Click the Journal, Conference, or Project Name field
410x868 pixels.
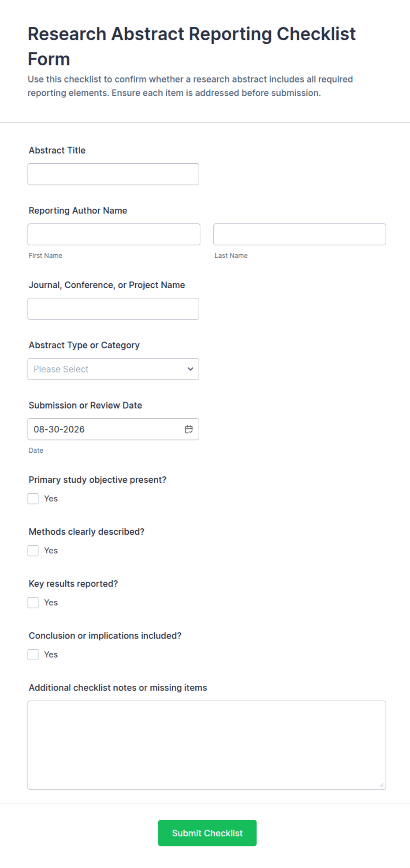click(113, 309)
